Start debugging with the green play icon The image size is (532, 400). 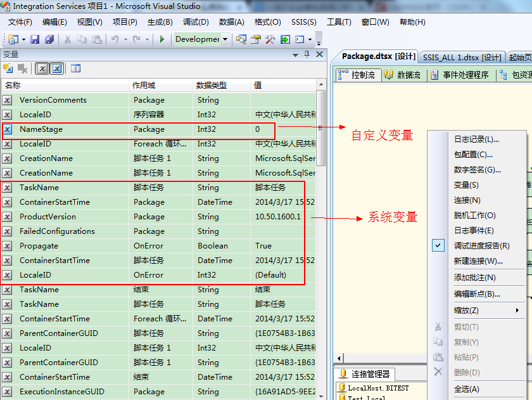pyautogui.click(x=162, y=39)
